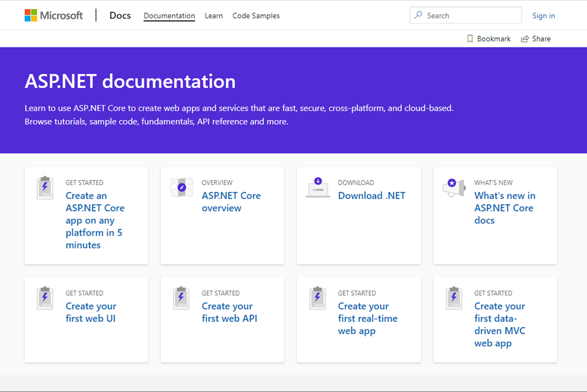Click the DOWNLOAD card label

tap(356, 183)
